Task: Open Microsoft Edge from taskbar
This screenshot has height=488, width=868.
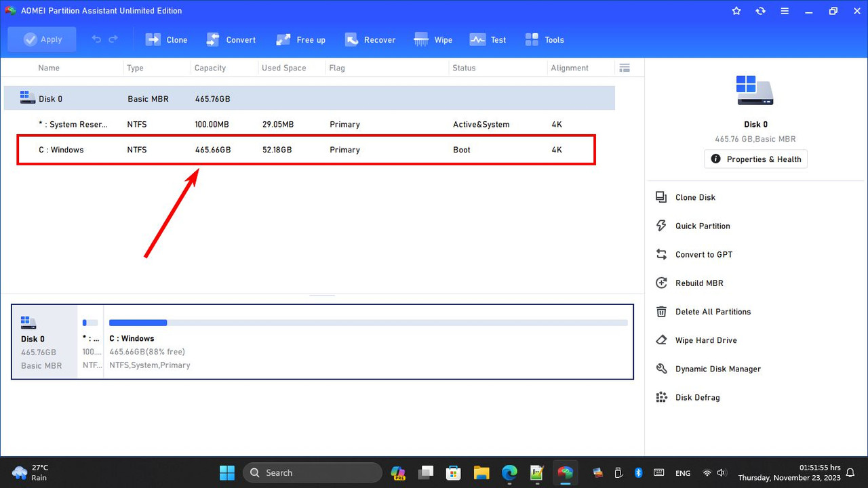Action: (x=509, y=472)
